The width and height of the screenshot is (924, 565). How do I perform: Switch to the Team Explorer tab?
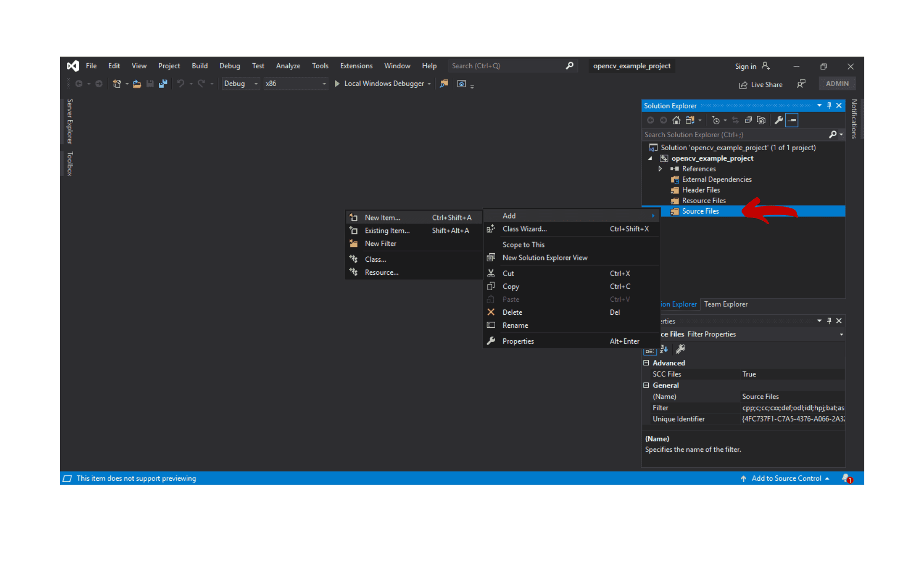pos(726,304)
